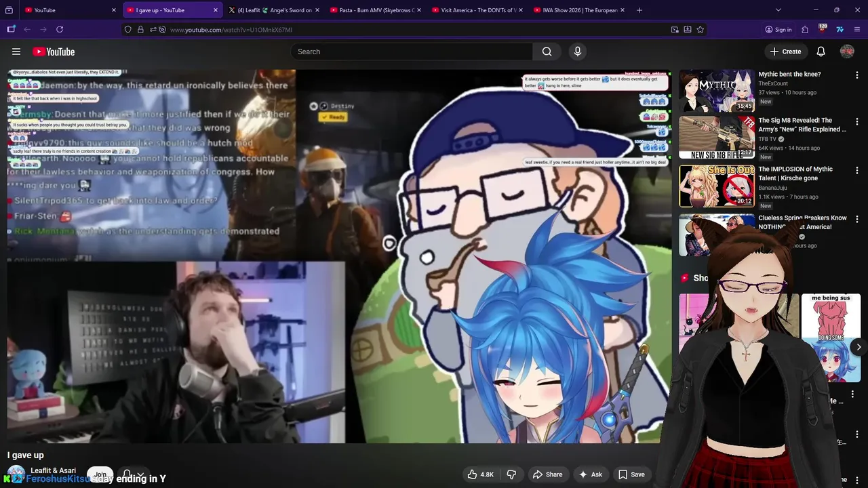Click Sign in in the browser toolbar
This screenshot has height=488, width=868.
click(778, 29)
